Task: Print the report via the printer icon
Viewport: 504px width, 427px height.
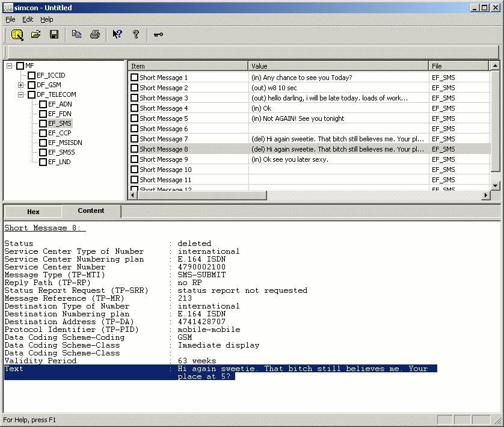Action: [x=94, y=34]
